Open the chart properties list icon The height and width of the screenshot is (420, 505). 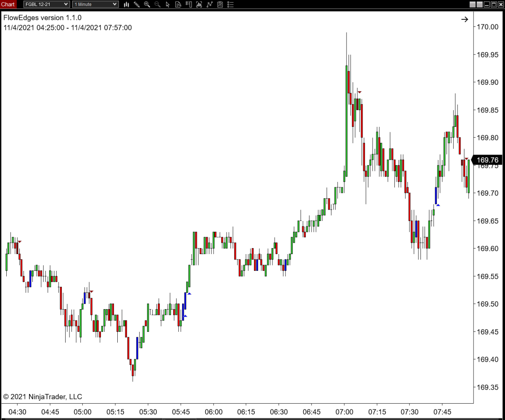tap(230, 5)
